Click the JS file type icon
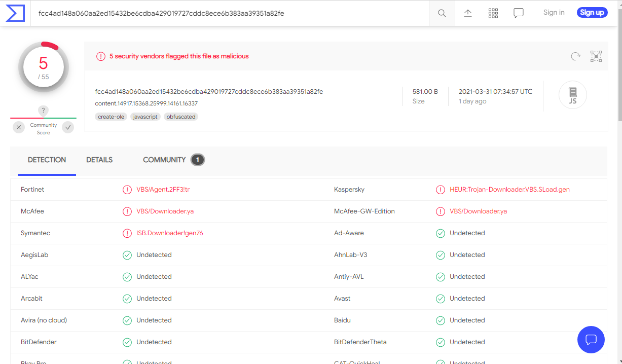 (573, 95)
